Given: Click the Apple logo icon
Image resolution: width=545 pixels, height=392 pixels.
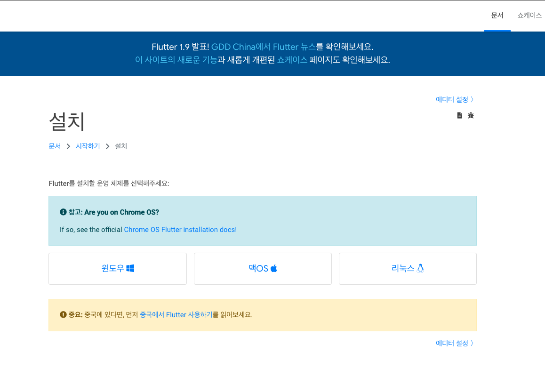Looking at the screenshot, I should pos(274,268).
